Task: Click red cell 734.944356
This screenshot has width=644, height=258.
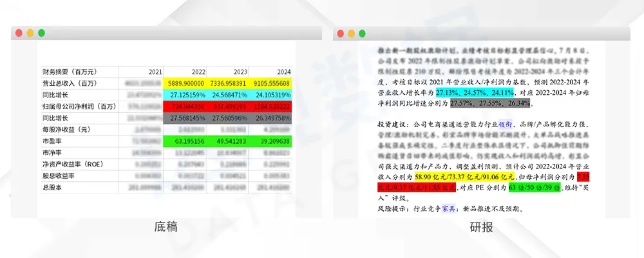Action: point(184,106)
